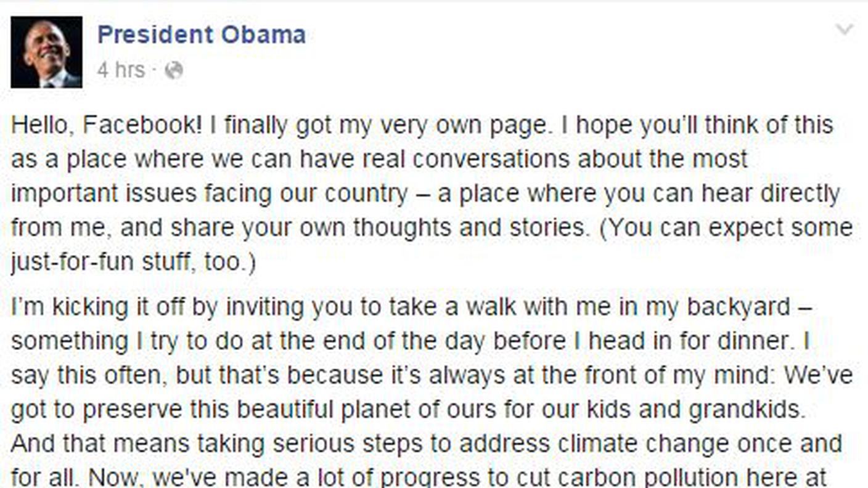The width and height of the screenshot is (868, 488).
Task: Visit the President Obama page name link
Action: point(202,35)
